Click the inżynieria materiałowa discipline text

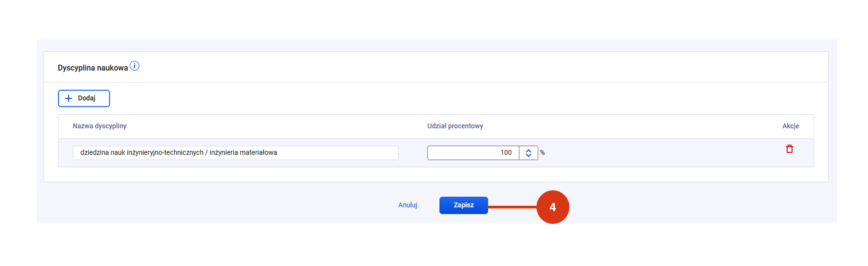[x=243, y=153]
